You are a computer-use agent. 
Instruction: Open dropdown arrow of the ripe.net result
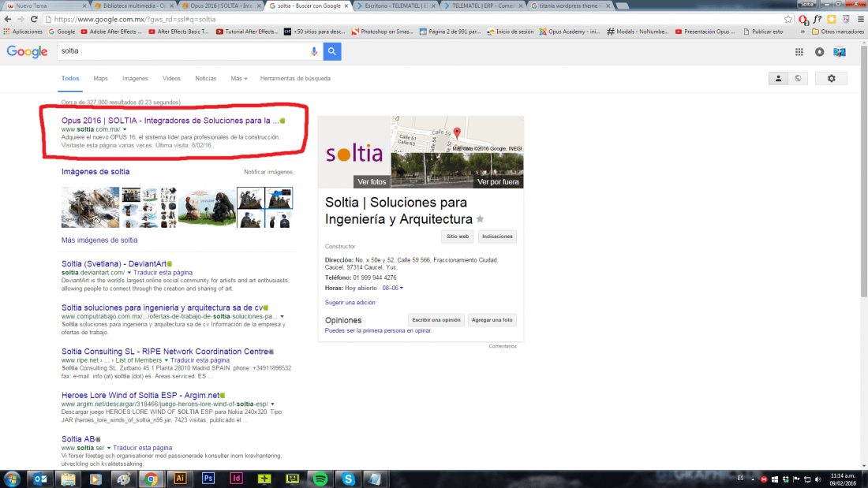pyautogui.click(x=166, y=360)
